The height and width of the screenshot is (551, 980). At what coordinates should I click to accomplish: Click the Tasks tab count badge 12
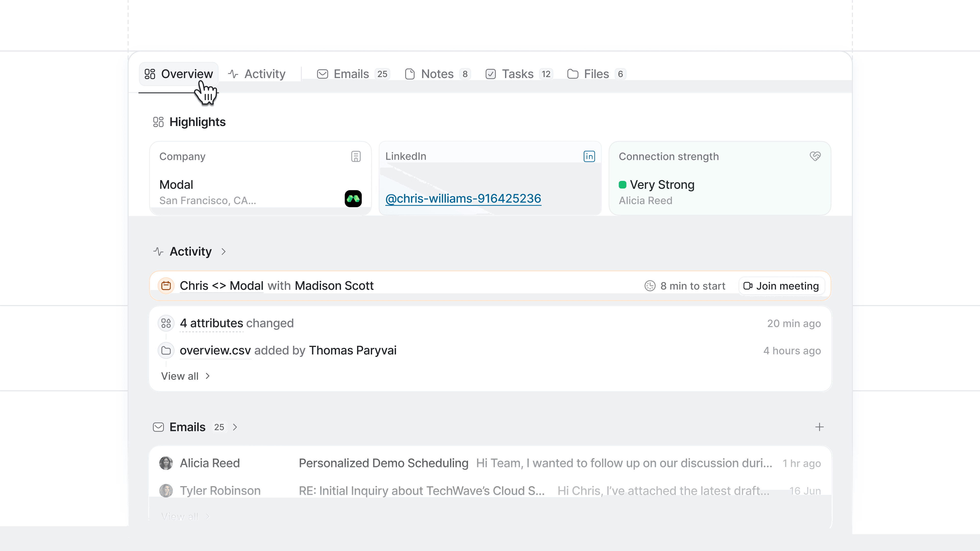546,74
